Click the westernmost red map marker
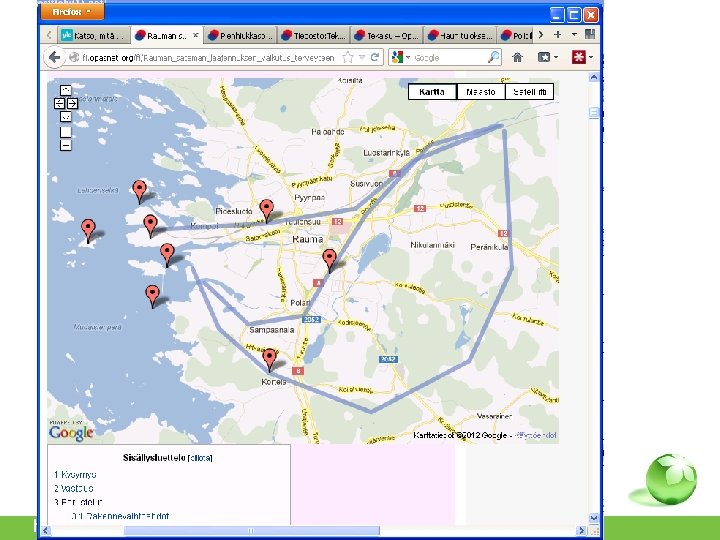 pos(88,230)
